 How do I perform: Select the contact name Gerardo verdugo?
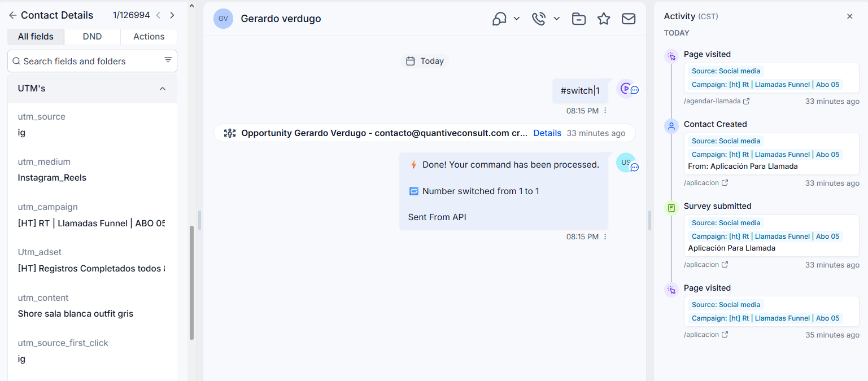(x=281, y=19)
